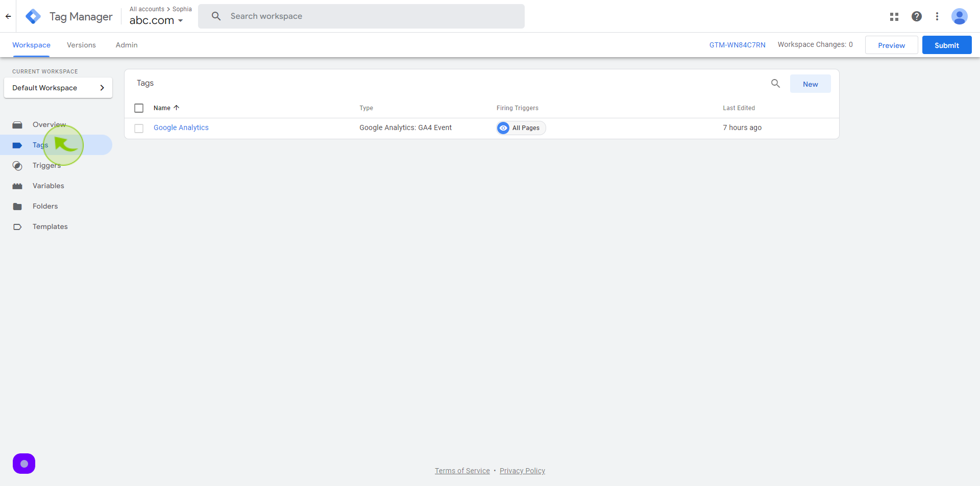Switch to the Admin tab
The width and height of the screenshot is (980, 486).
pos(127,45)
